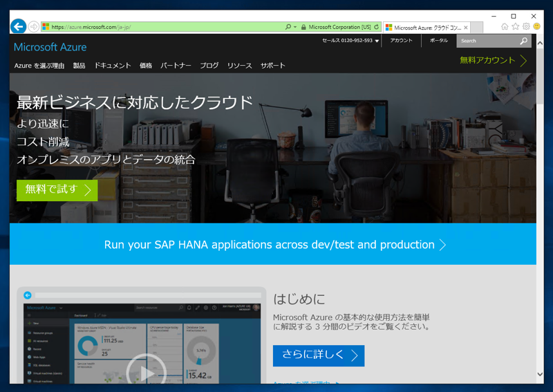Click the コスト削減 hero text
Screen dimensions: 553x392
tap(43, 142)
